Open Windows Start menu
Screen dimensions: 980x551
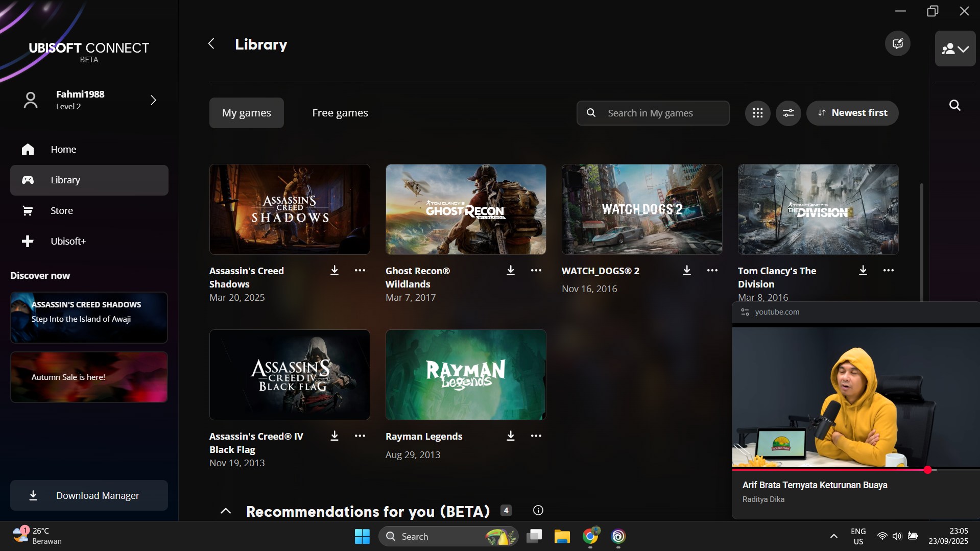362,536
